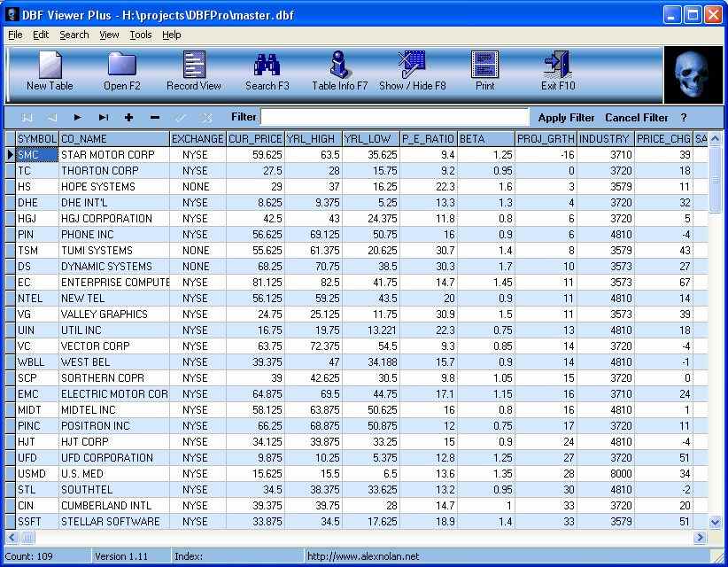Click the CO_NAME column header
Viewport: 728px width, 567px height.
point(114,139)
